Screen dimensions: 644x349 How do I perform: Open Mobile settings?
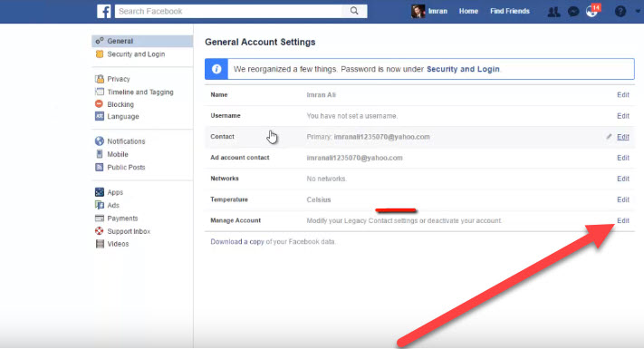pos(118,154)
